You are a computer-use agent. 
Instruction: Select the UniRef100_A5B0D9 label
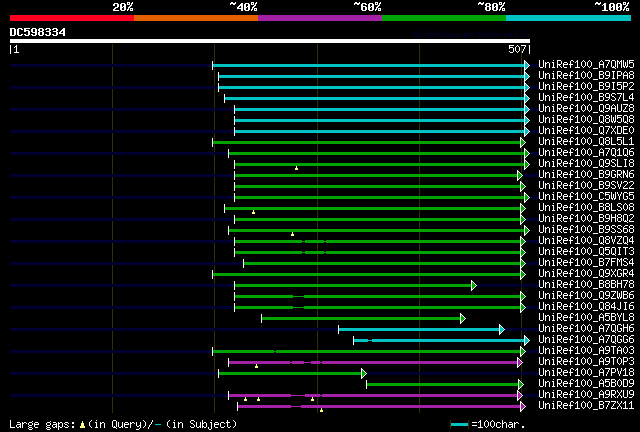click(x=586, y=384)
